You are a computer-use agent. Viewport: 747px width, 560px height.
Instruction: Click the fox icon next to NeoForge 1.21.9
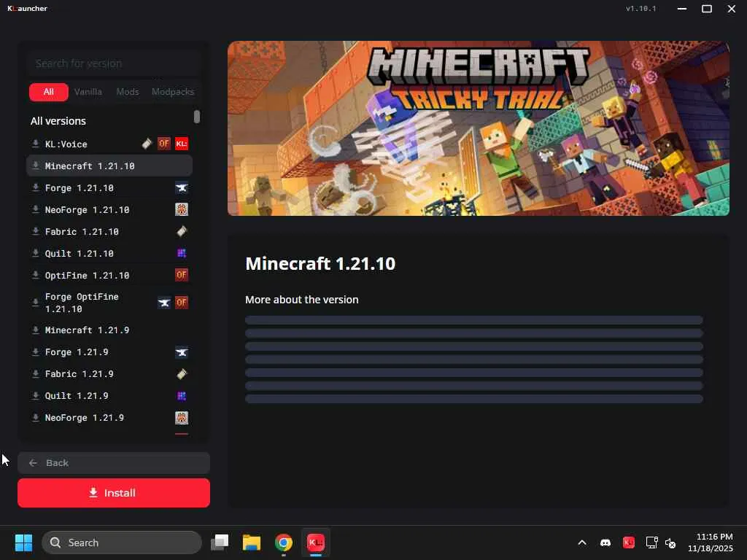[x=182, y=418]
